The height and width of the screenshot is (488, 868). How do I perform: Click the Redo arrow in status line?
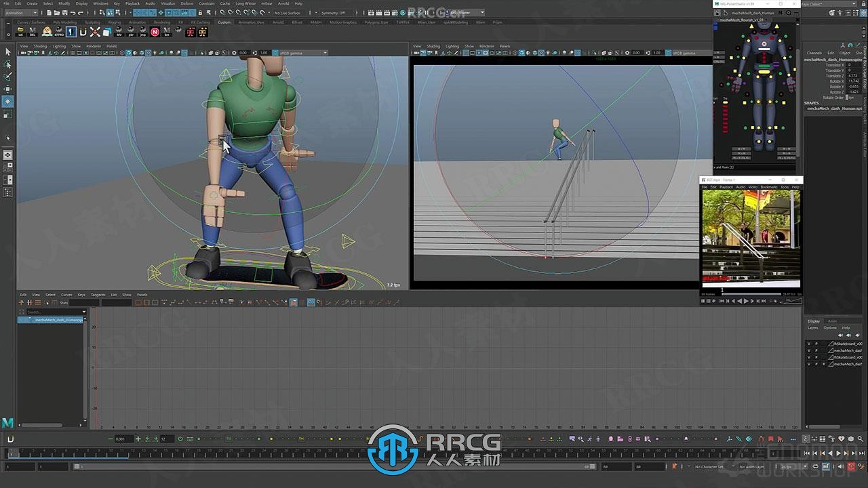coord(79,12)
